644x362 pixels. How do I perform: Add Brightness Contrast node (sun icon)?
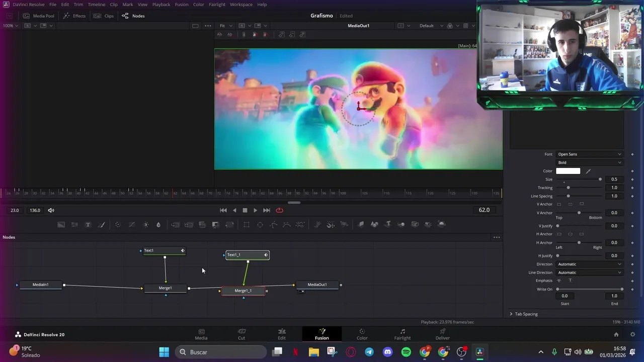point(145,224)
